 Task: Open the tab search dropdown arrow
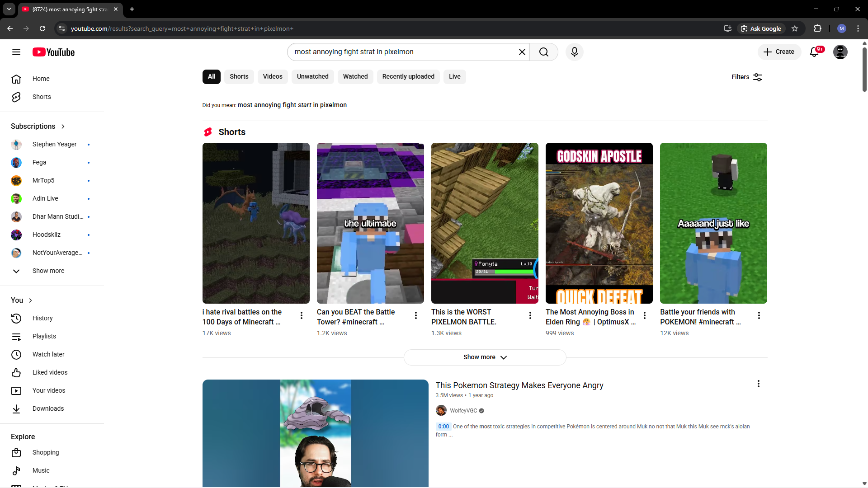9,9
